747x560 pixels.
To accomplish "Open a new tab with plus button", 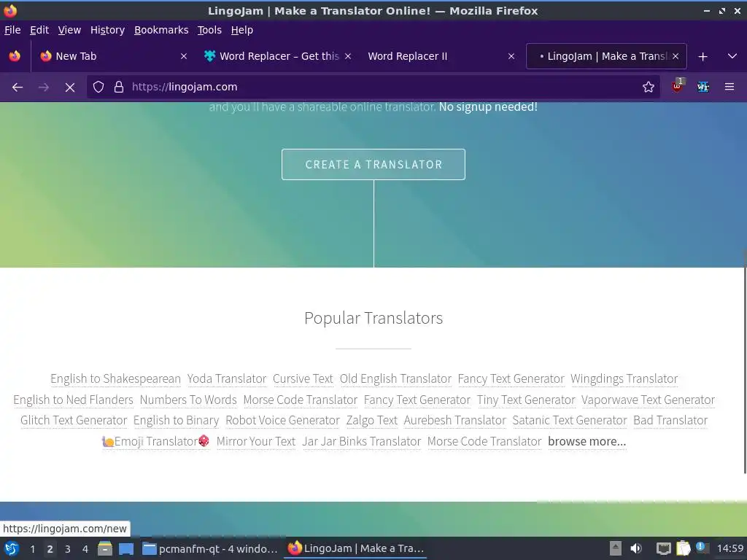I will [703, 57].
